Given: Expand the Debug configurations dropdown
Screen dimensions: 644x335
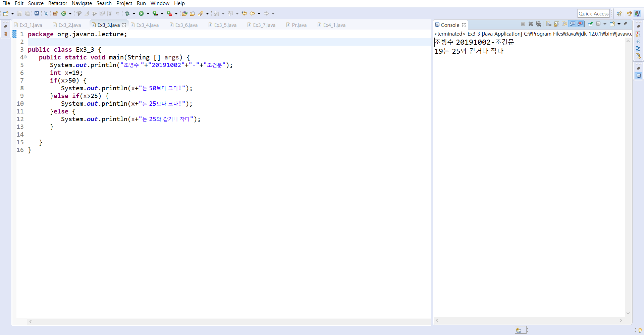Looking at the screenshot, I should pyautogui.click(x=134, y=13).
